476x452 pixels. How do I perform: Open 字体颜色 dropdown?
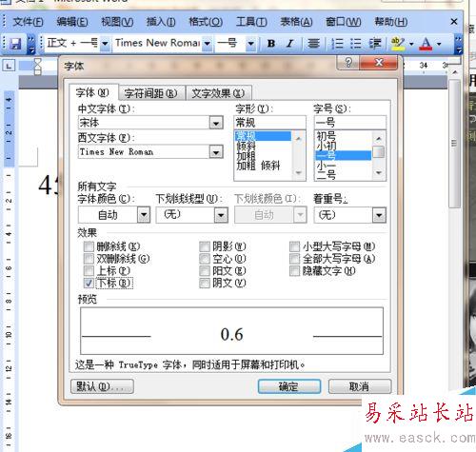tap(144, 215)
